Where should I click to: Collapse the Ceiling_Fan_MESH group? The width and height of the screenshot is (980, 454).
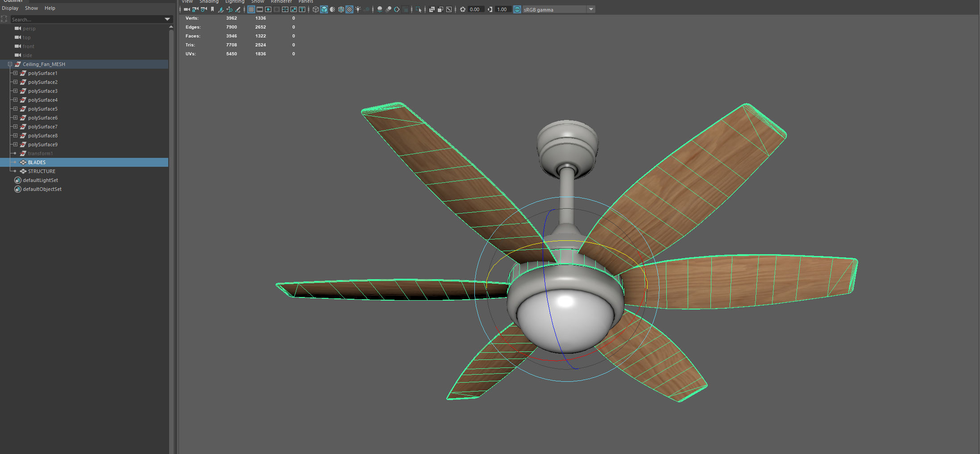(x=10, y=64)
